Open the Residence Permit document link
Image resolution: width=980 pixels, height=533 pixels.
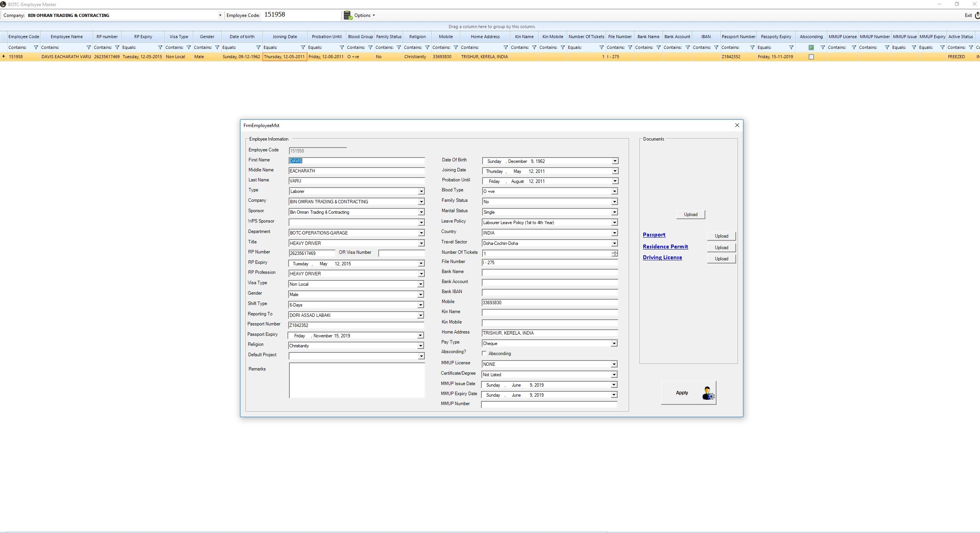tap(665, 246)
